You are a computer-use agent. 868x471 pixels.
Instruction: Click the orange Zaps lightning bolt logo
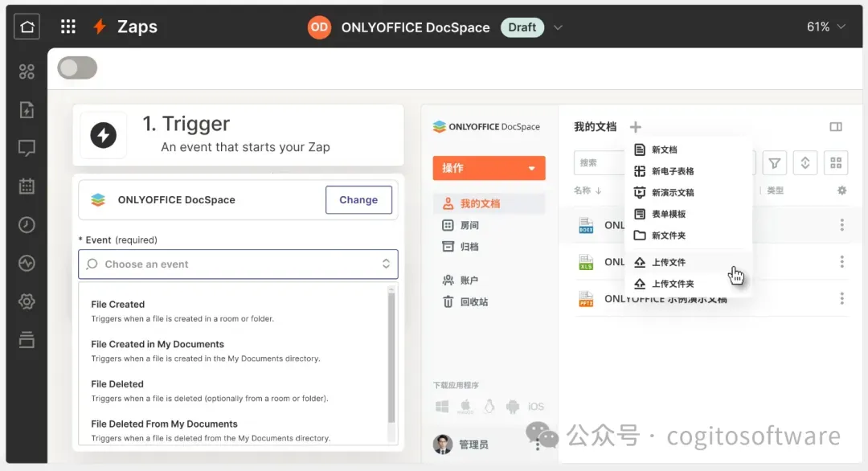(x=100, y=27)
